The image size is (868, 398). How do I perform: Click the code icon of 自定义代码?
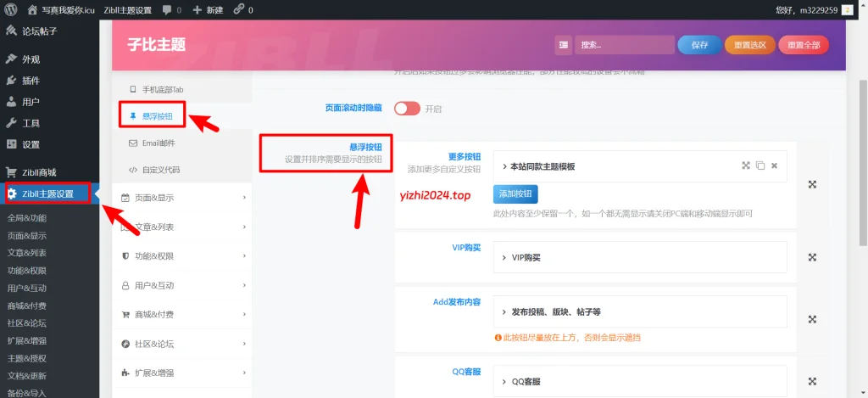pos(133,171)
